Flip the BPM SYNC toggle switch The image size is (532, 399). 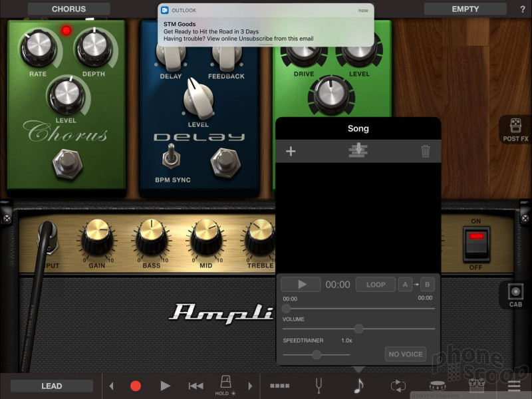coord(171,156)
